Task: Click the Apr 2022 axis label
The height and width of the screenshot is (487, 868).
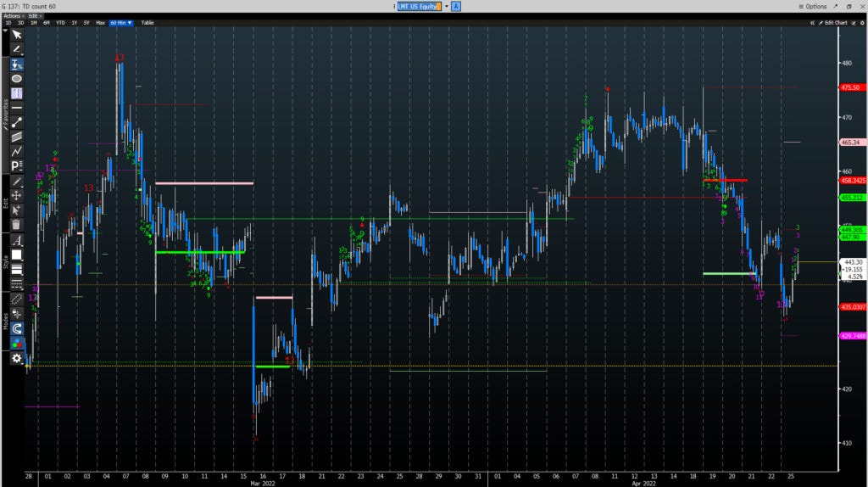Action: tap(643, 484)
